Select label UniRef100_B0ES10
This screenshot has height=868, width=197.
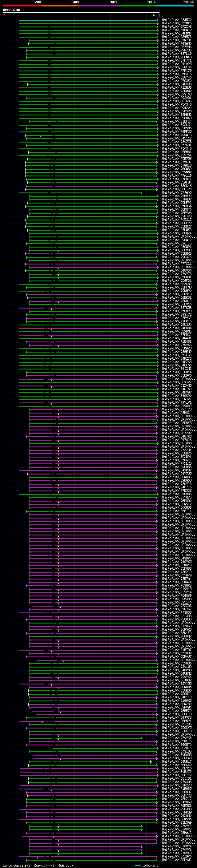[x=176, y=768]
